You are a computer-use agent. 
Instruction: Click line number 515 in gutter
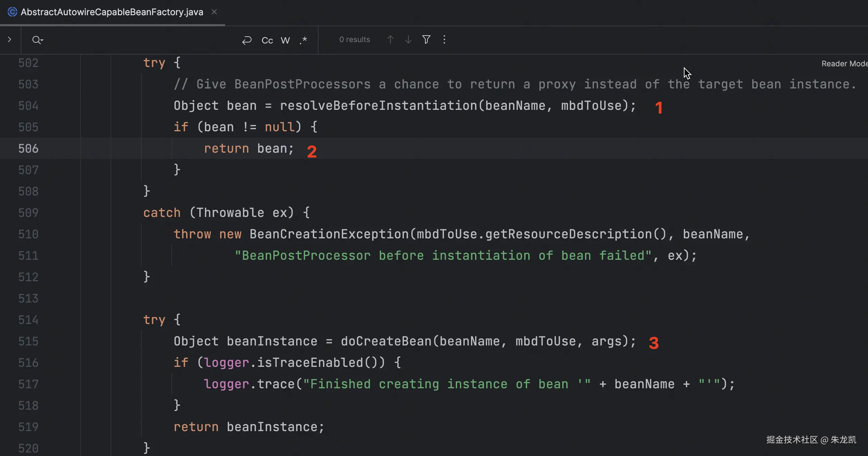[x=28, y=341]
